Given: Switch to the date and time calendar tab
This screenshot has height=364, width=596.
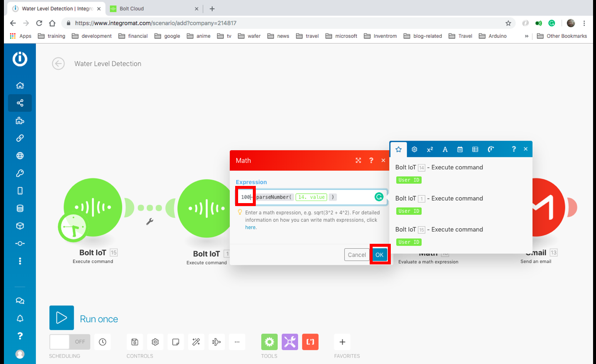Looking at the screenshot, I should pyautogui.click(x=460, y=149).
